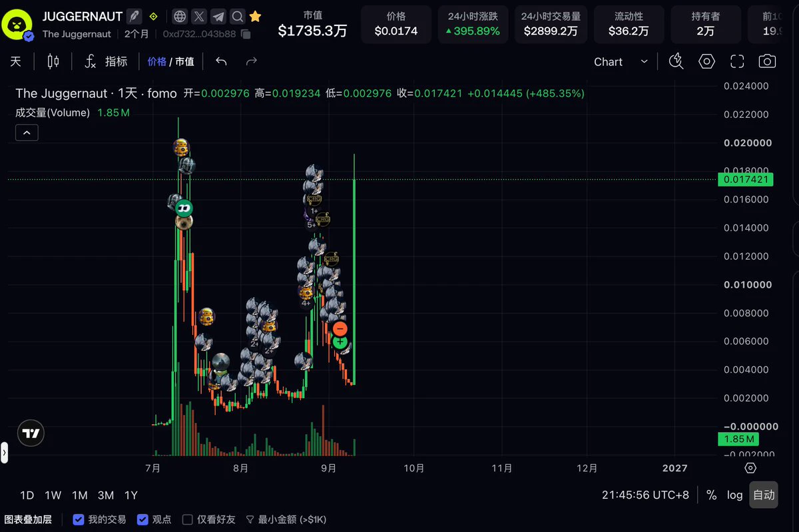Click the 21:45:56 UTC+8 timezone label
Viewport: 799px width, 532px height.
645,495
